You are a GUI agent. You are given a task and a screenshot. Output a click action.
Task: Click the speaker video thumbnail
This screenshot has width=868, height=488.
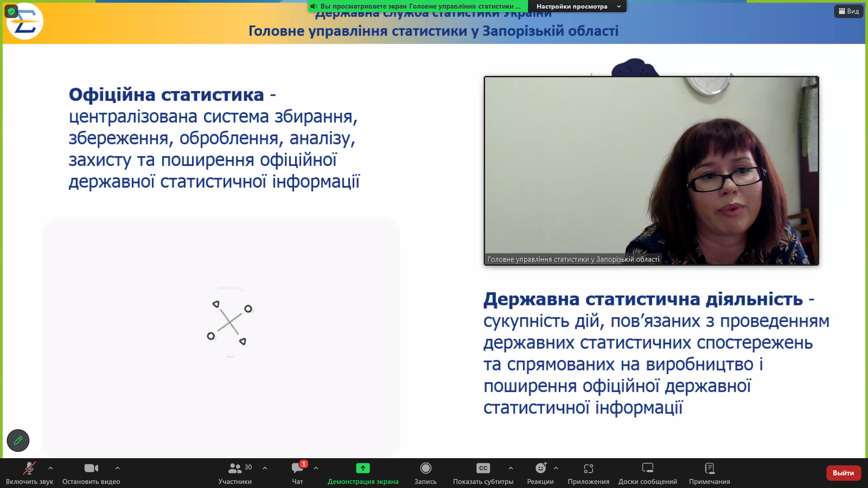tap(651, 171)
